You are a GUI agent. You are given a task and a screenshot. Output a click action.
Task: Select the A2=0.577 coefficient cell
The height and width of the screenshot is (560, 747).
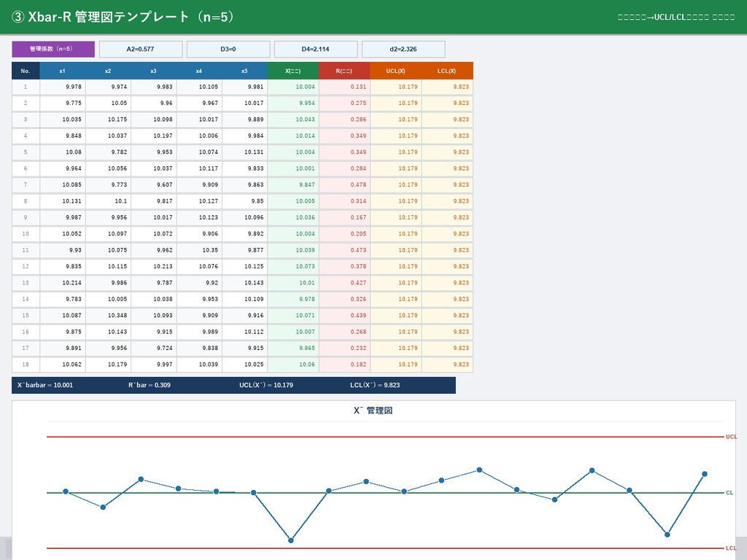tap(141, 49)
